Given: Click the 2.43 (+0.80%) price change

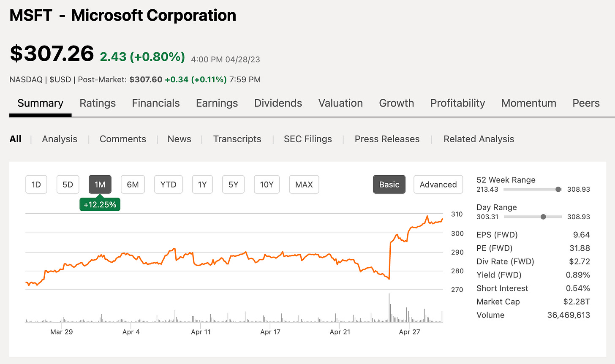Looking at the screenshot, I should (x=142, y=57).
